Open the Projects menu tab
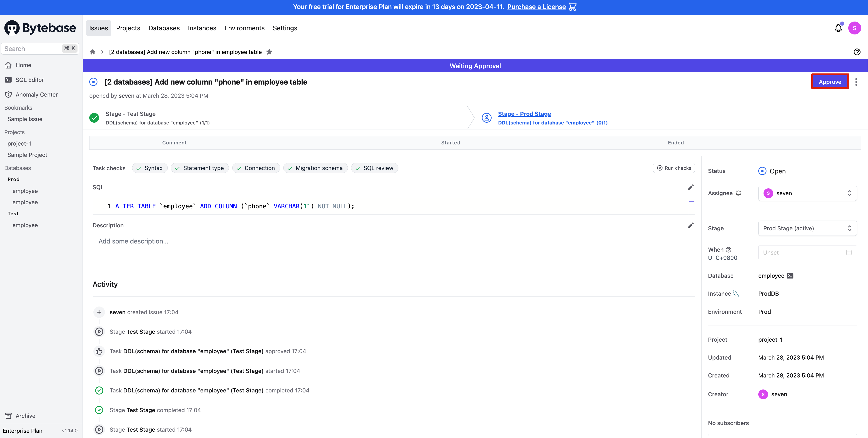This screenshot has height=438, width=868. tap(128, 28)
